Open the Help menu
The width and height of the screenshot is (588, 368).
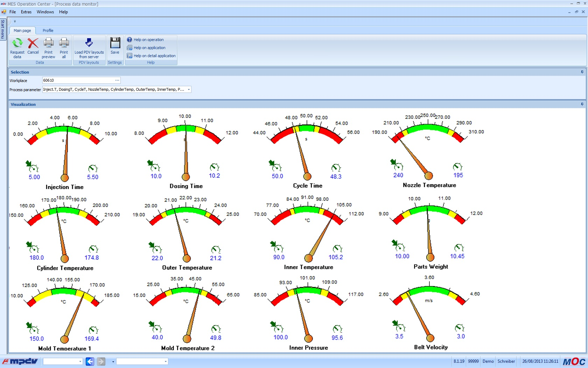coord(63,12)
